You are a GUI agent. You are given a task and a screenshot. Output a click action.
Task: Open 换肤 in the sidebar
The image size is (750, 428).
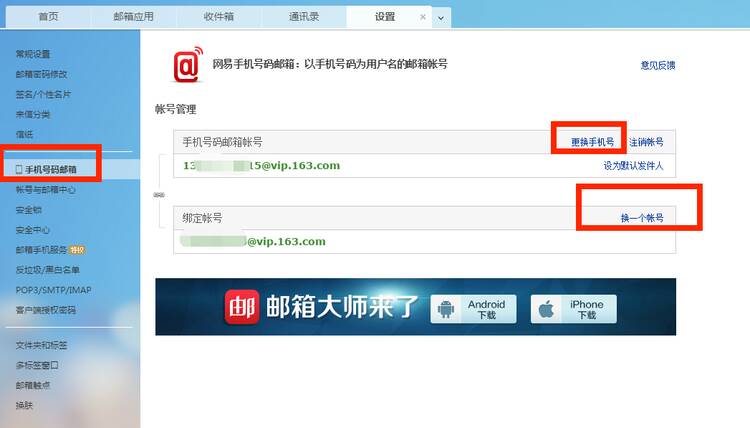[24, 406]
